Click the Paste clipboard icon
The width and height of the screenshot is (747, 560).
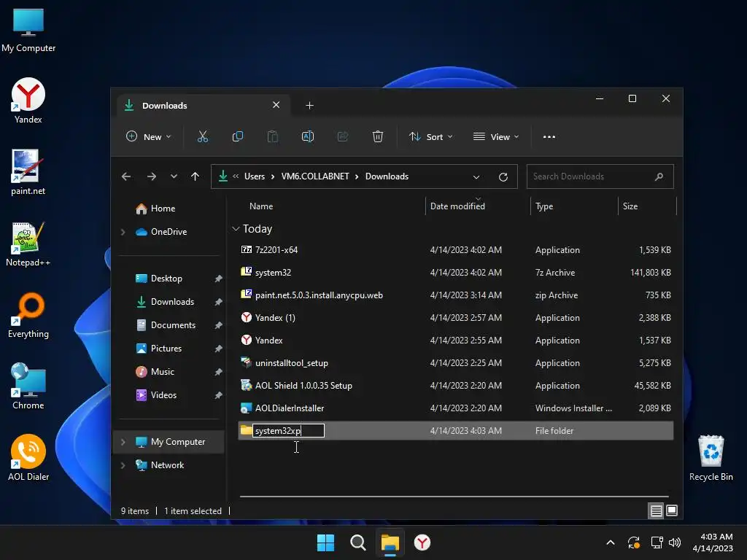click(273, 136)
